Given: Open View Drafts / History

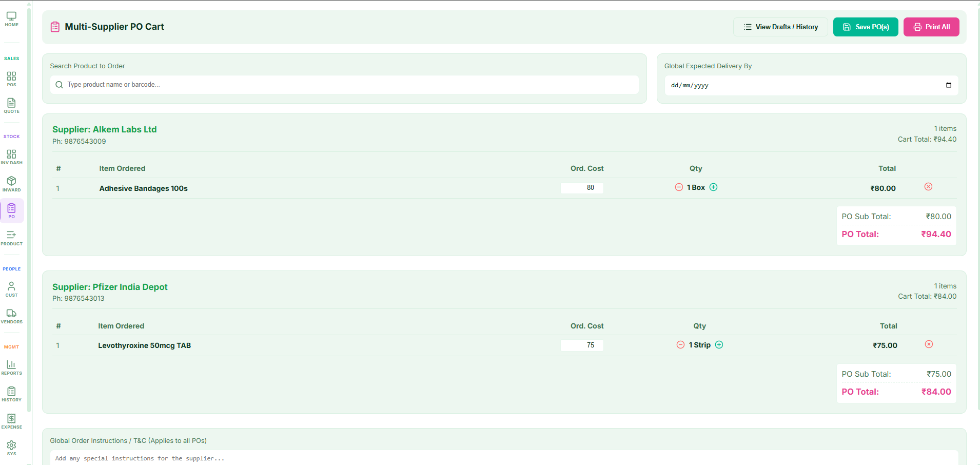Looking at the screenshot, I should [780, 27].
